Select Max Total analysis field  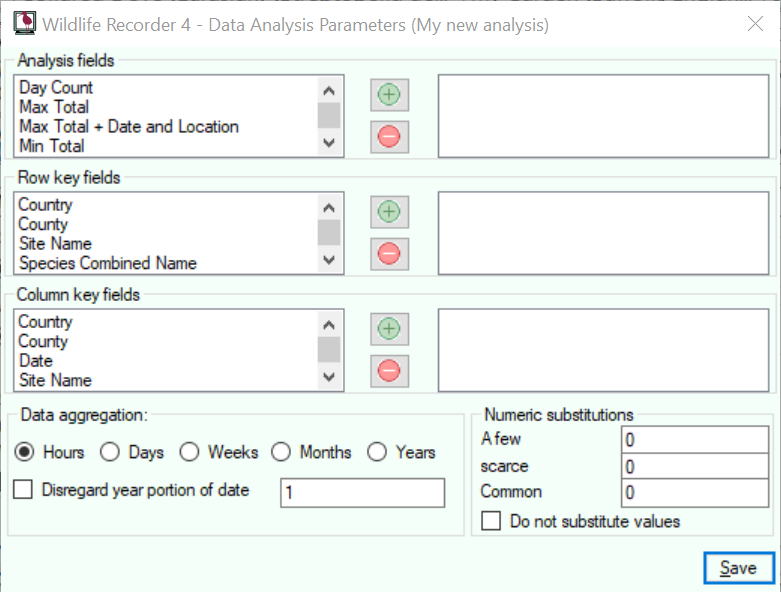(x=167, y=107)
